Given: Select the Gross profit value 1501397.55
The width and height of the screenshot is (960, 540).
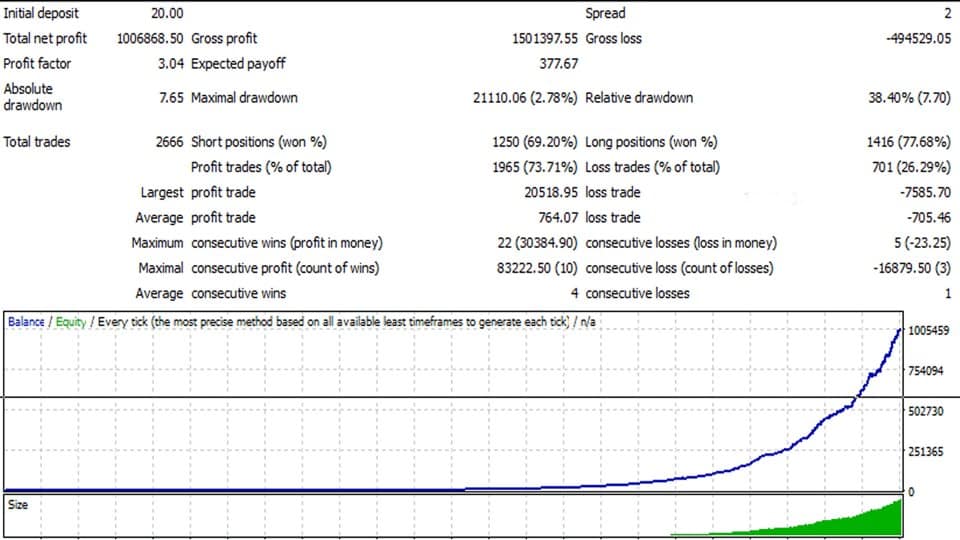Looking at the screenshot, I should 544,38.
